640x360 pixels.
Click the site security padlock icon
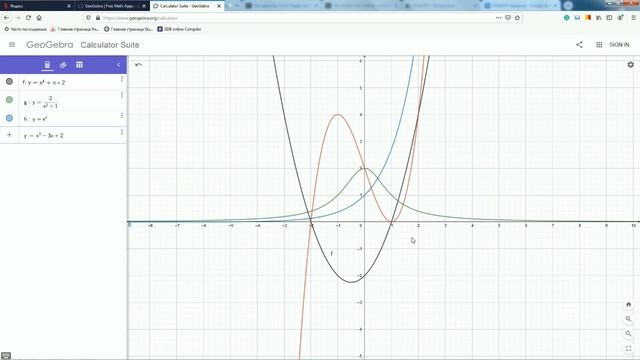98,18
